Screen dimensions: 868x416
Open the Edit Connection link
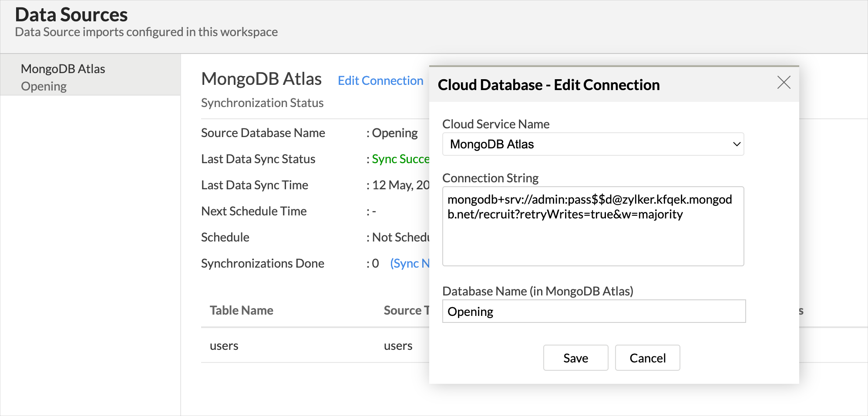tap(380, 81)
